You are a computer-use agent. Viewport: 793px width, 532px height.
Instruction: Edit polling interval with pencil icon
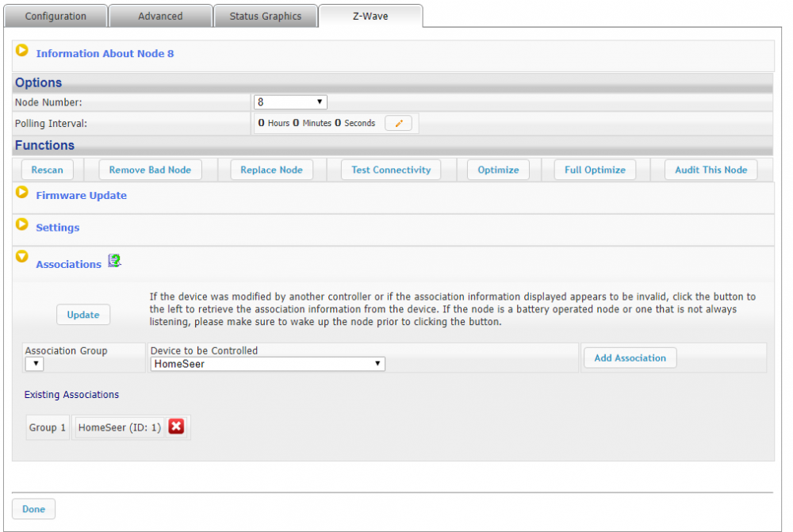399,123
